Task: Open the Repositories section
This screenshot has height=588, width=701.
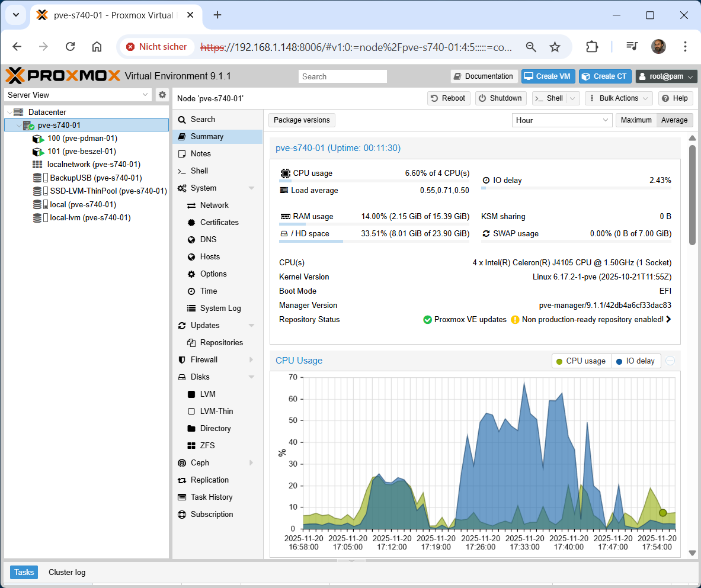Action: (x=221, y=342)
